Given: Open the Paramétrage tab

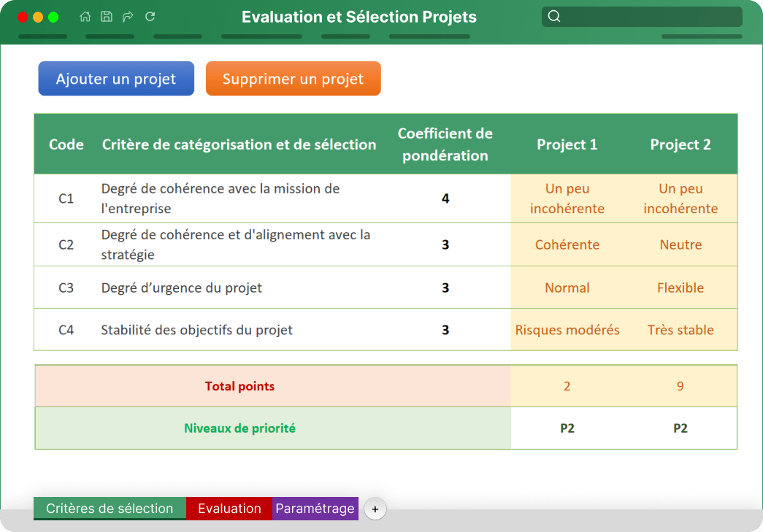Looking at the screenshot, I should pyautogui.click(x=315, y=508).
